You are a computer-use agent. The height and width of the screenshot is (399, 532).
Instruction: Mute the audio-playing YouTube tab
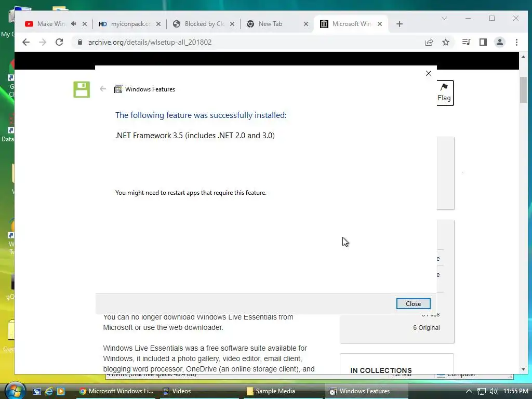[x=74, y=24]
